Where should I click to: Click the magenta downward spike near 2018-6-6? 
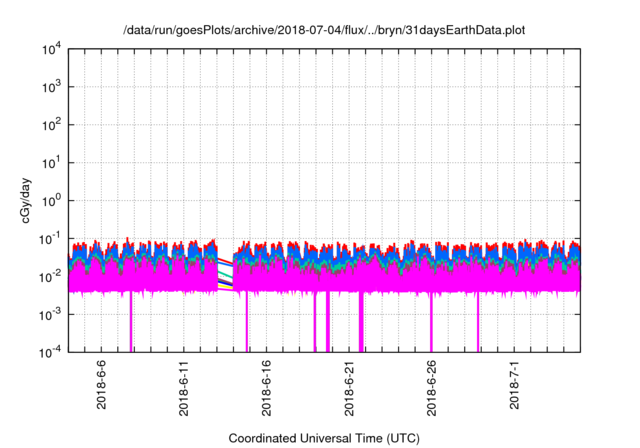tap(131, 325)
